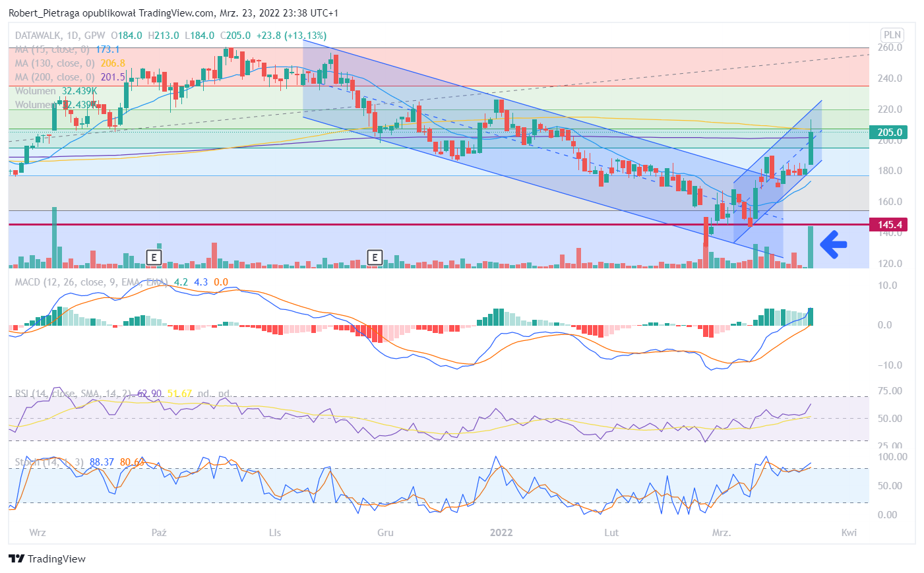Screen dimensions: 924x573
Task: Click the 0.00 label on Stoch scale
Action: 888,515
